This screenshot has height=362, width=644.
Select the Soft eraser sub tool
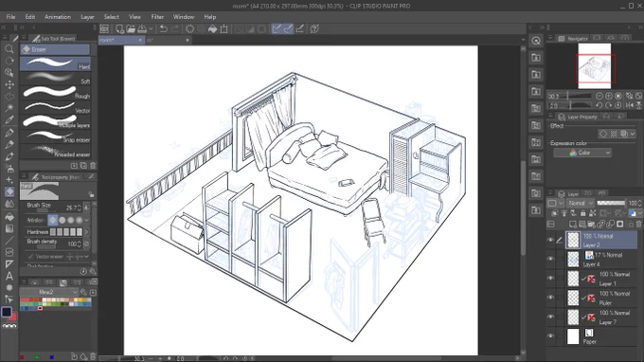[x=55, y=78]
